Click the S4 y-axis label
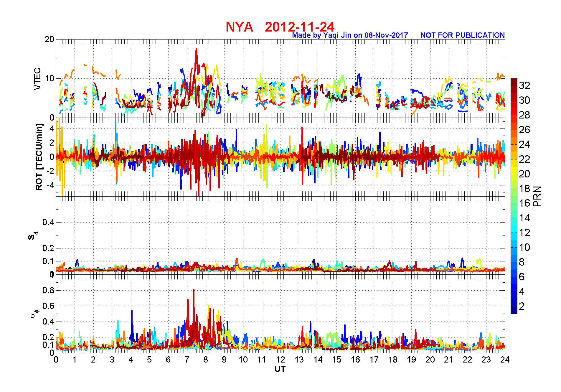 33,236
